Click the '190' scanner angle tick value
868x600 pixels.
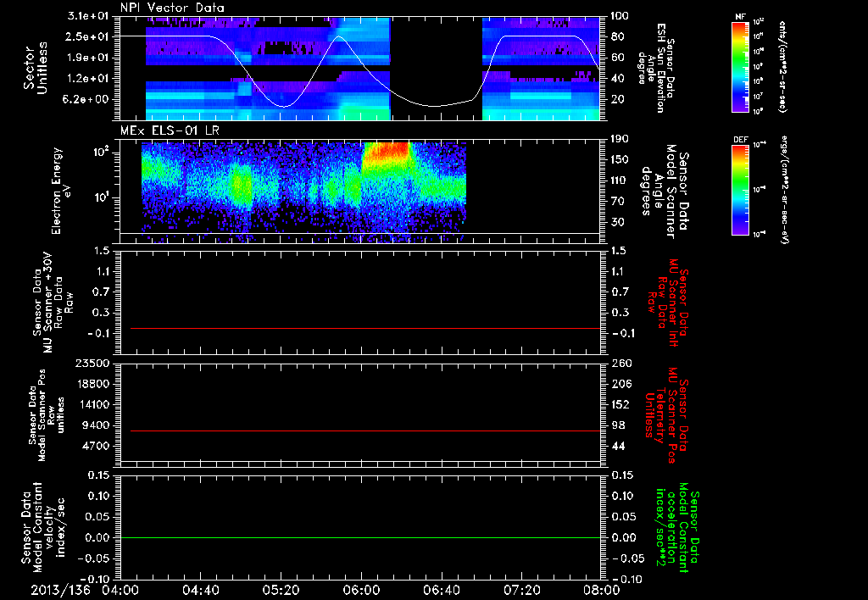pyautogui.click(x=620, y=139)
